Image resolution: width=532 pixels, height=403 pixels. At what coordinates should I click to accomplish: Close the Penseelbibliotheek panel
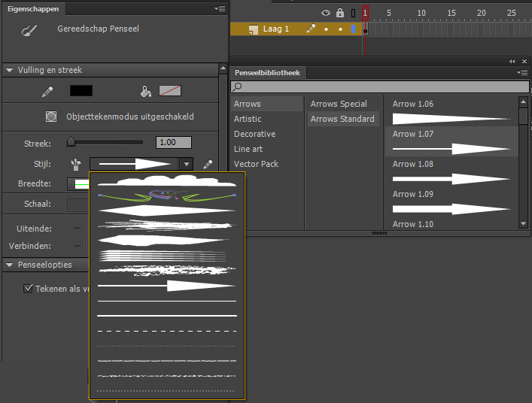pyautogui.click(x=524, y=62)
